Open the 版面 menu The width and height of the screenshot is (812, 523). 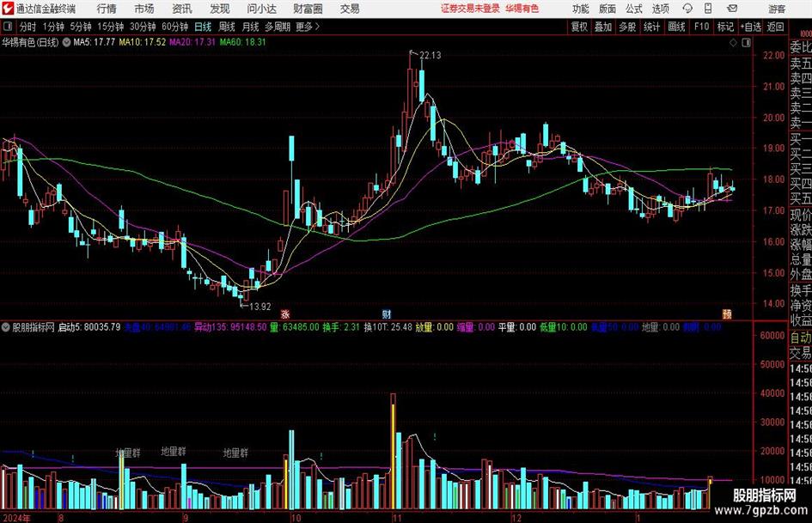[607, 9]
